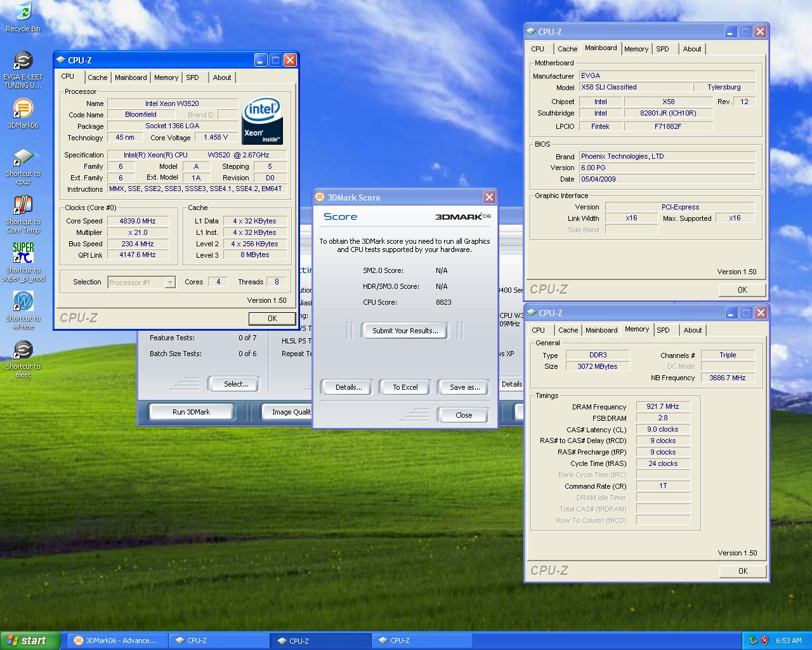Click the Core Speed 4839.0 MHz value

click(138, 221)
